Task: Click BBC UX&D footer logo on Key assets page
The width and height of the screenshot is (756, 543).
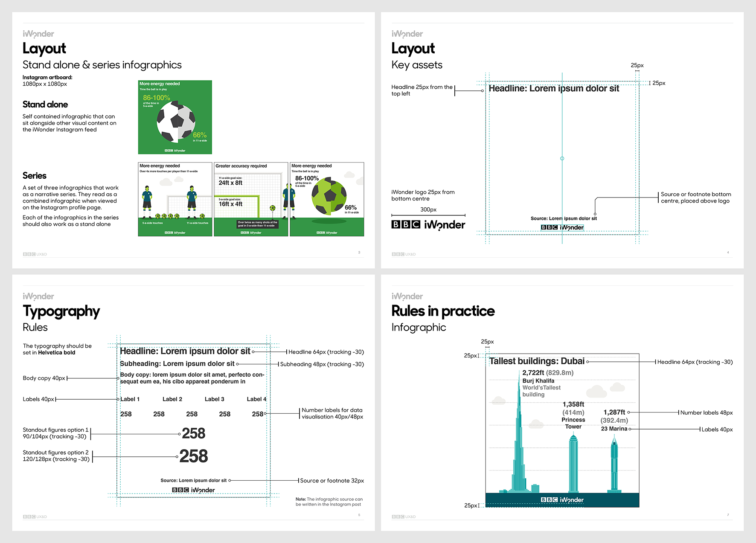Action: point(404,254)
